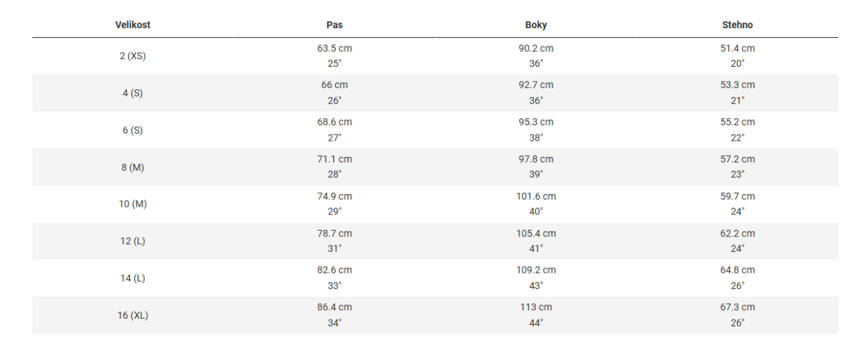Click the 14 (L) size label

133,278
